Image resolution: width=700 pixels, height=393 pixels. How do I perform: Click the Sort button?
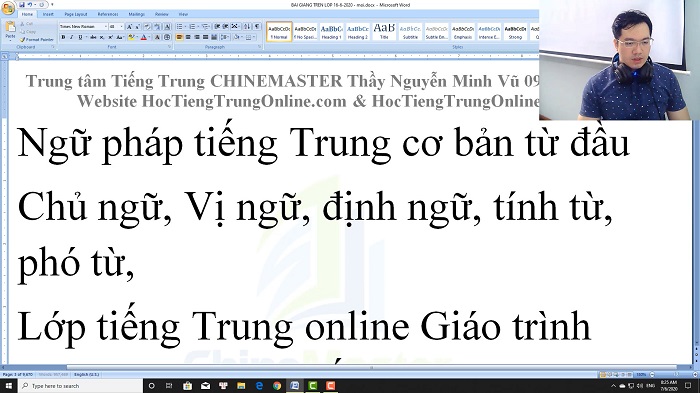(x=247, y=27)
